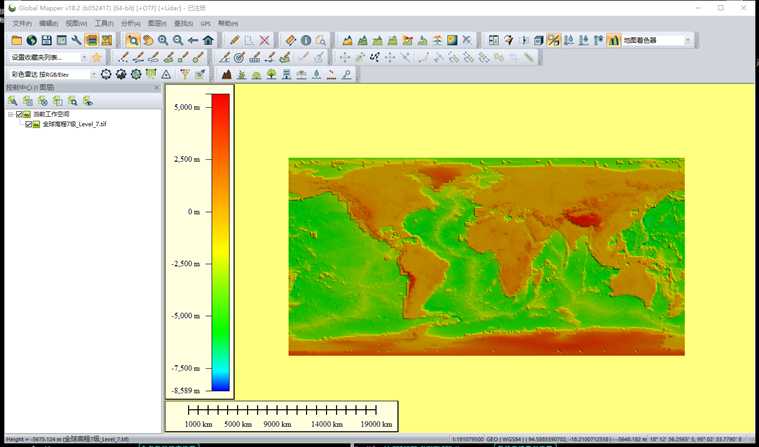The image size is (759, 447).
Task: Click the zoom out magnifier icon
Action: click(178, 40)
